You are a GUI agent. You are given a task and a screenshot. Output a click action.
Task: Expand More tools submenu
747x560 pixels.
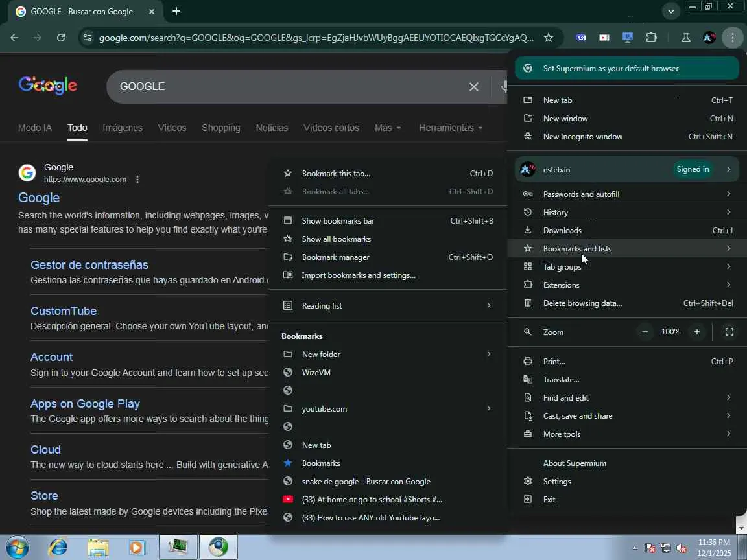pos(628,434)
